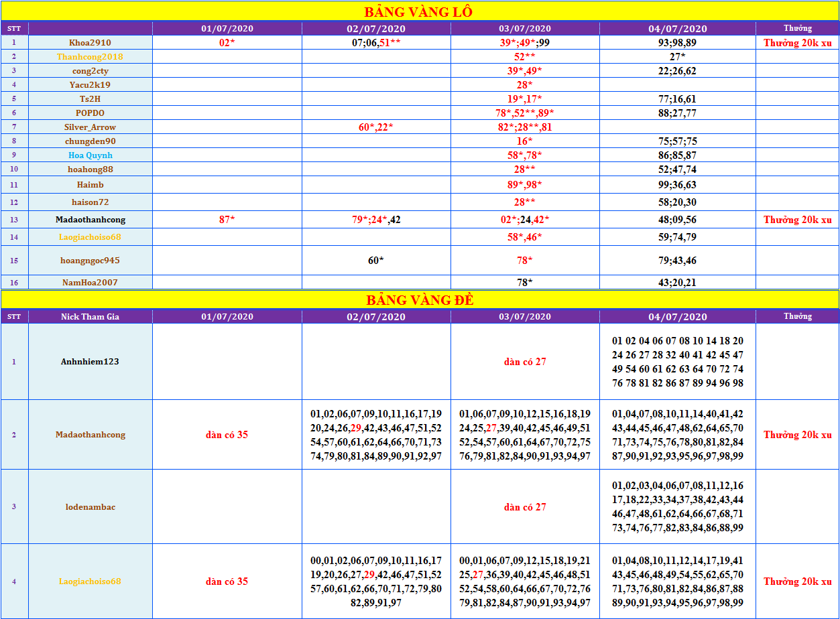840x619 pixels.
Task: Select the Yacu2k19 nickname cell
Action: click(90, 85)
